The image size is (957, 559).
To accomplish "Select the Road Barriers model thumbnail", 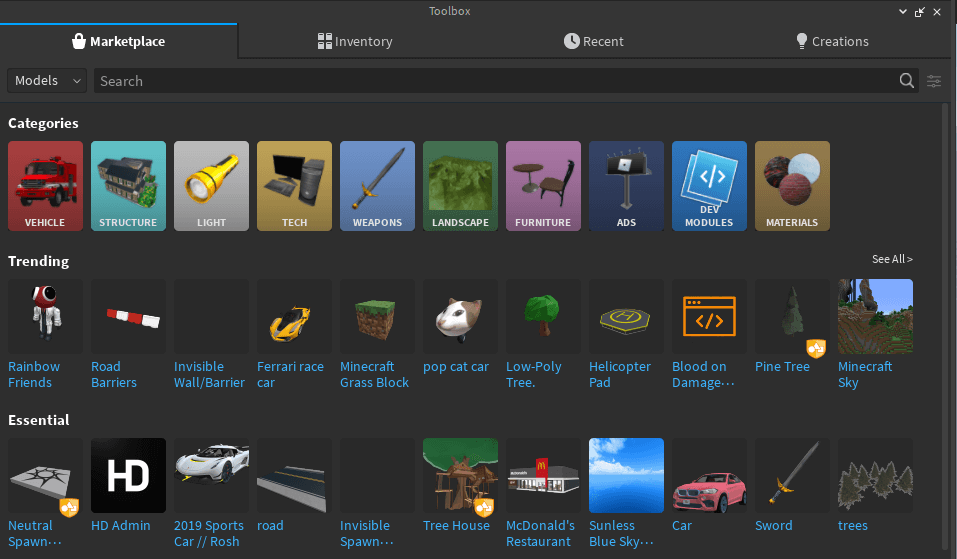I will (128, 316).
